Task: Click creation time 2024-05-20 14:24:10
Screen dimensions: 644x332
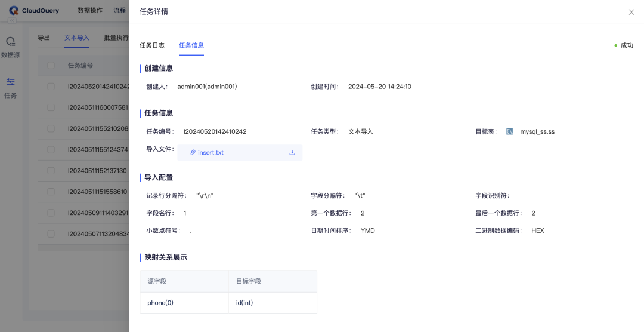Action: point(379,87)
